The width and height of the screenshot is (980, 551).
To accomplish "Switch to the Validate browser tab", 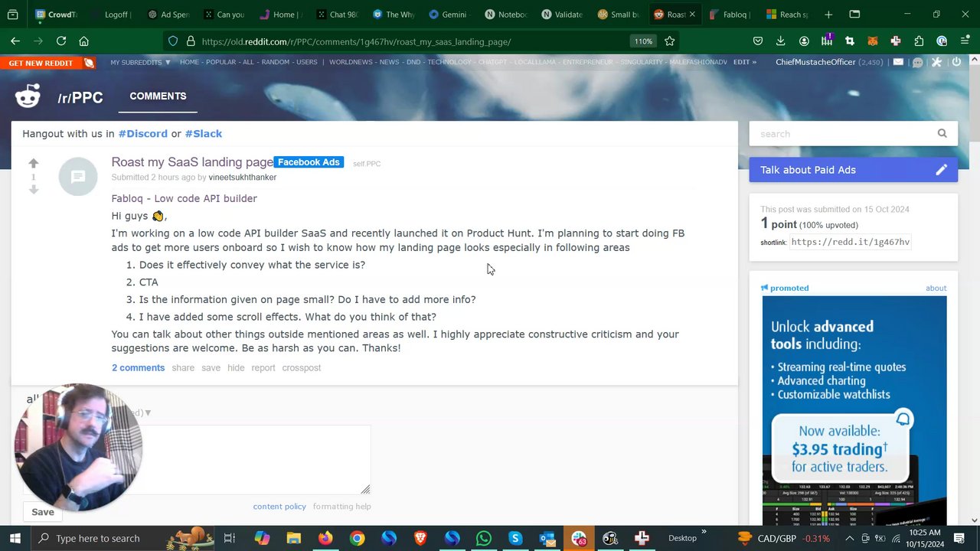I will click(562, 14).
